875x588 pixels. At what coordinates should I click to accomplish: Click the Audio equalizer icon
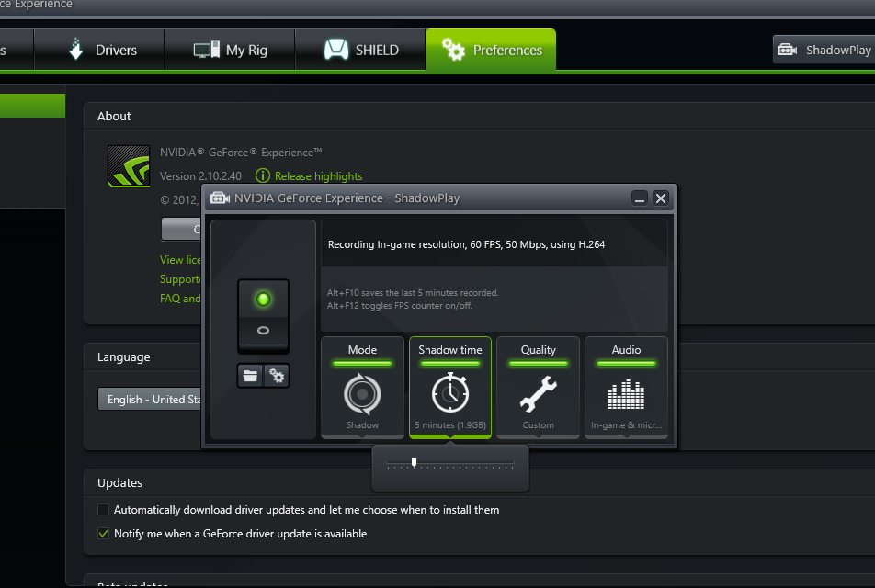pyautogui.click(x=626, y=394)
